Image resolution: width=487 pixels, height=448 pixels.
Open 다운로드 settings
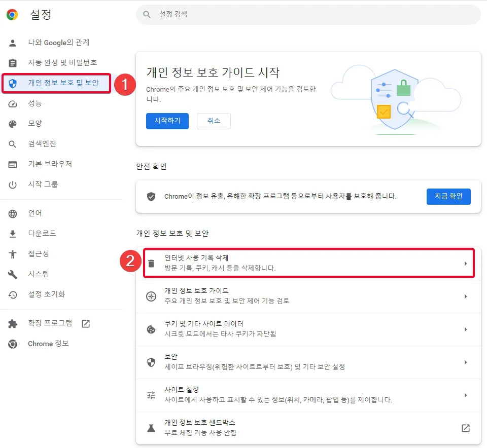click(42, 233)
